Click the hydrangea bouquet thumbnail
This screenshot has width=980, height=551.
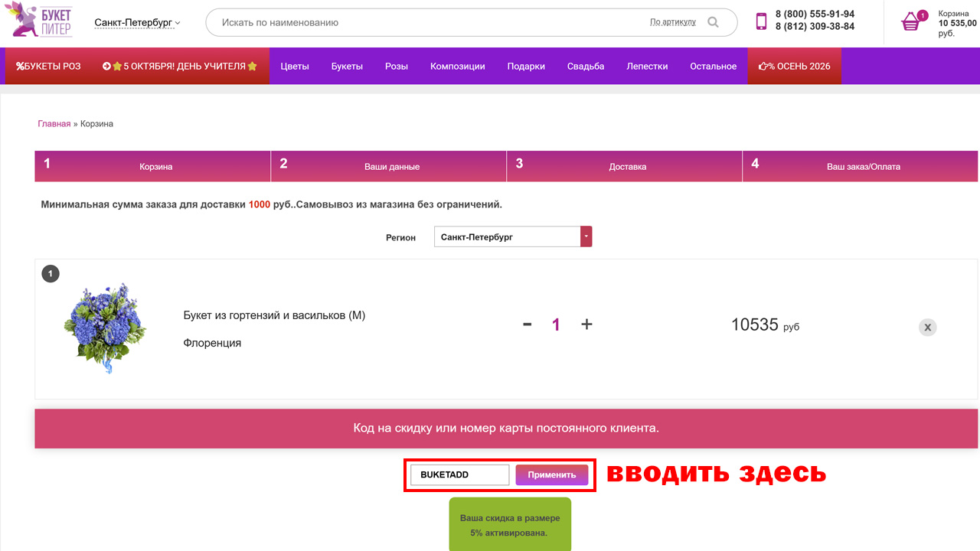pos(106,328)
